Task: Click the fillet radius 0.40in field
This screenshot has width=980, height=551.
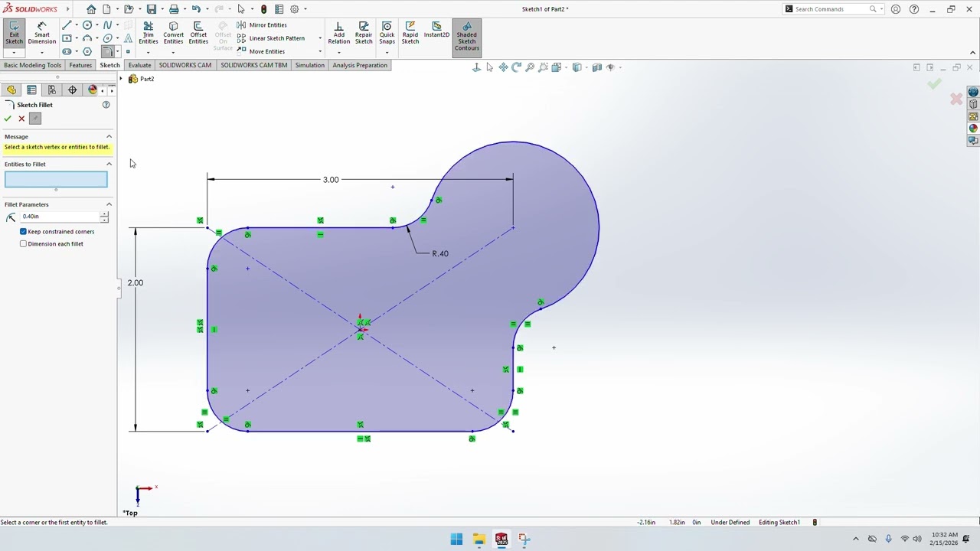Action: pos(60,217)
